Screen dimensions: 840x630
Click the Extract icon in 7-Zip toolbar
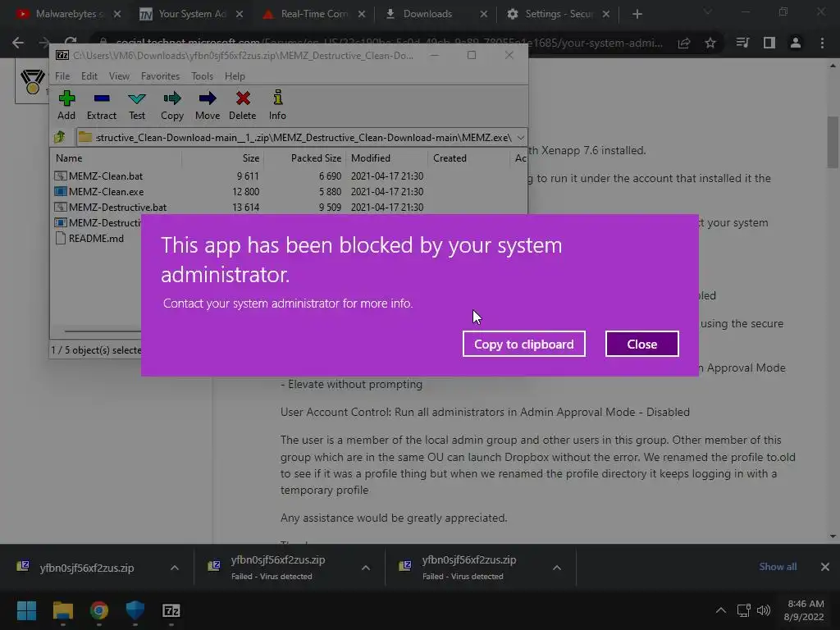click(x=101, y=98)
